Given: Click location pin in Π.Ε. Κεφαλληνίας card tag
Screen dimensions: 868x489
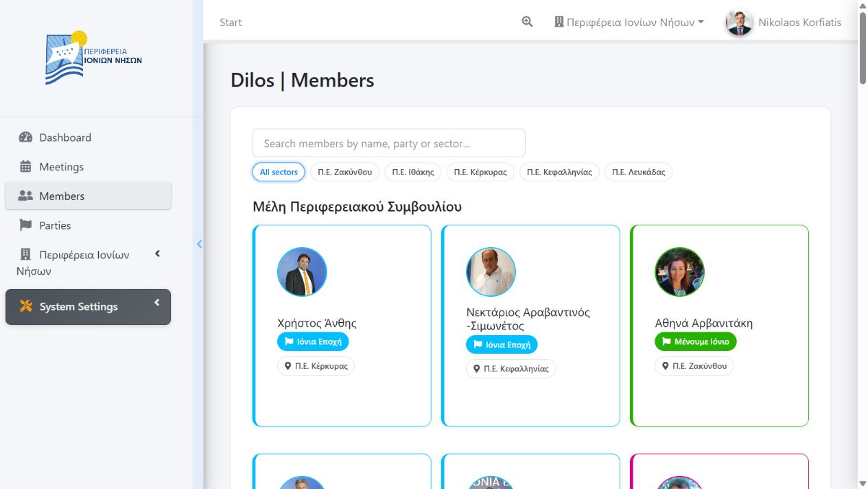Looking at the screenshot, I should coord(477,369).
